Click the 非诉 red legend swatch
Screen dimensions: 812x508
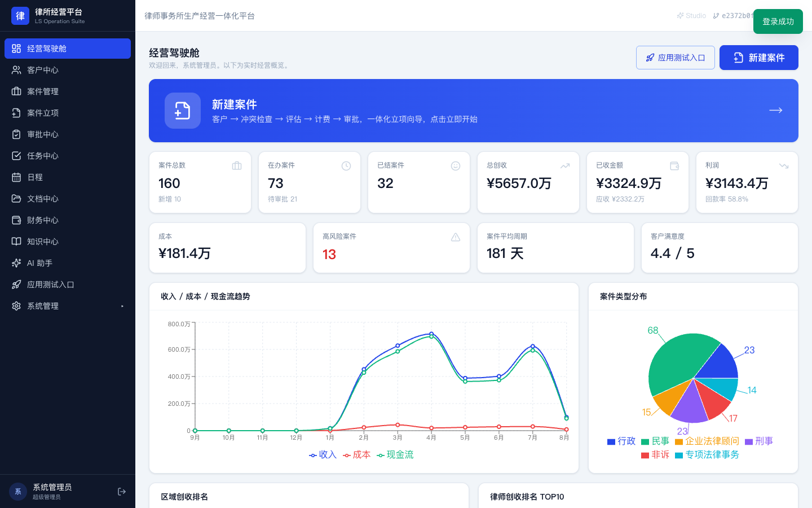tap(645, 456)
